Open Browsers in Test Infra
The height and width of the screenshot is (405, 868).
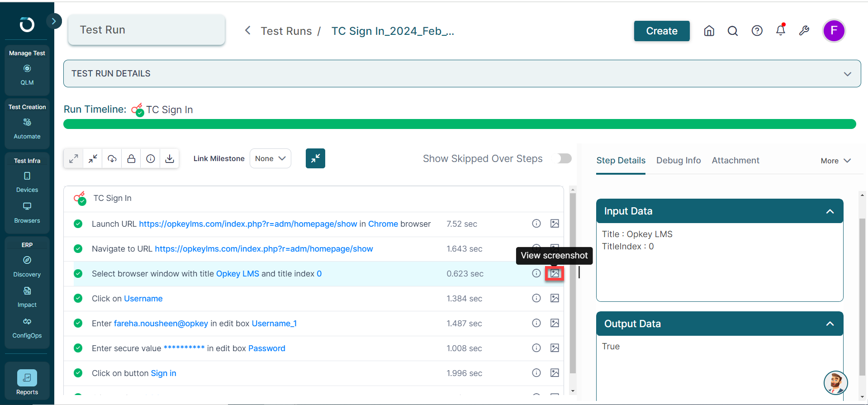point(27,213)
